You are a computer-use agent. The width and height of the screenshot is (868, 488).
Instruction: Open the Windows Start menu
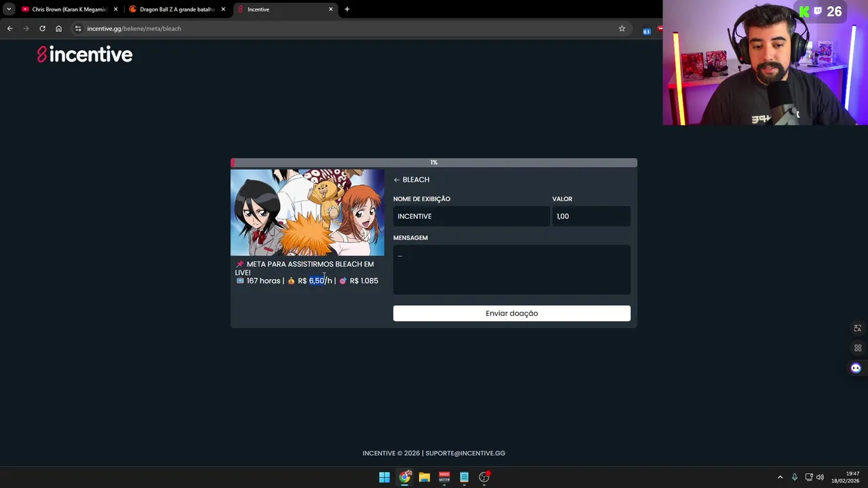384,477
